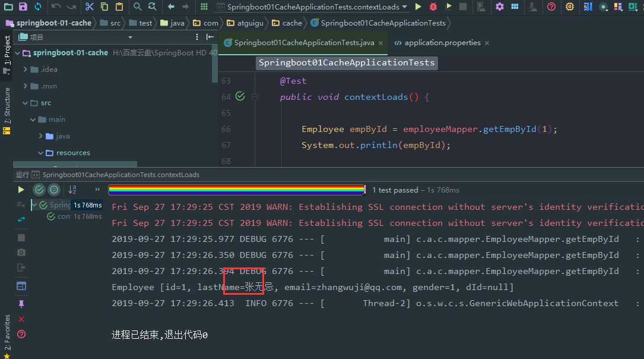Click the Copy icon in toolbar
Image resolution: width=644 pixels, height=359 pixels.
coord(104,7)
